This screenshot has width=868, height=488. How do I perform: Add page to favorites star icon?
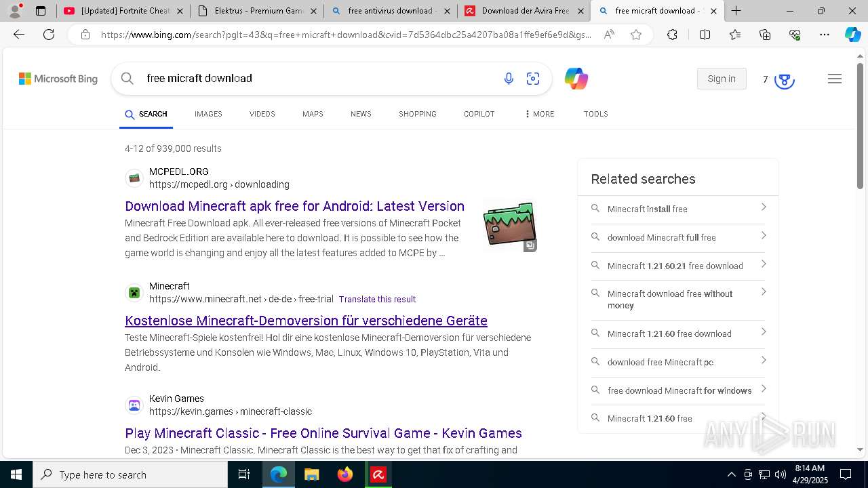tap(636, 35)
